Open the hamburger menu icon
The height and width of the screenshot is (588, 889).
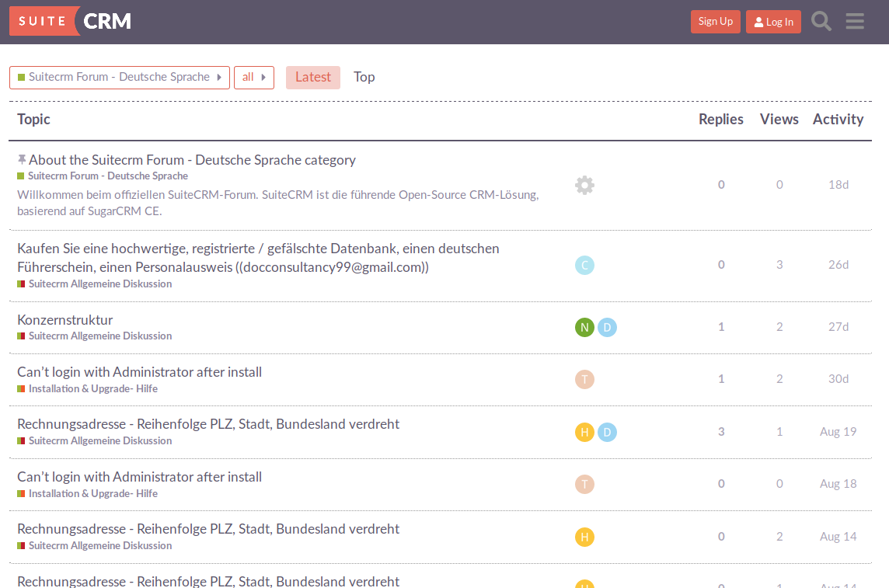(855, 22)
